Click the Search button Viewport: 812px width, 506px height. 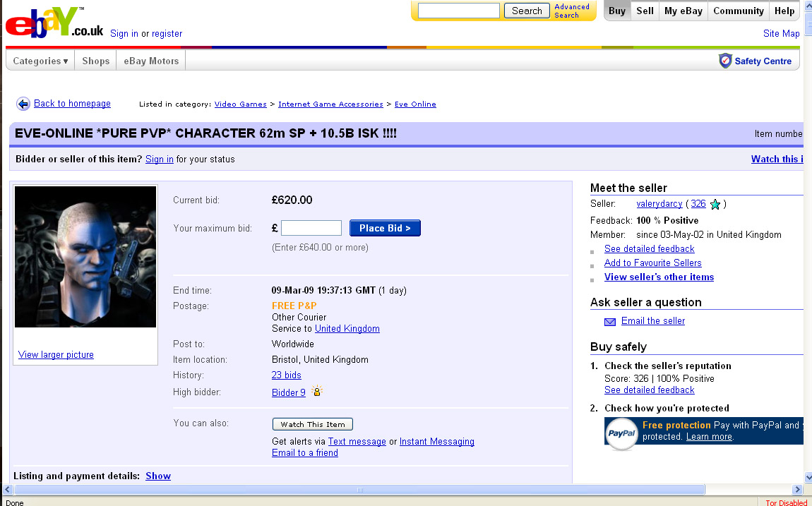(527, 11)
